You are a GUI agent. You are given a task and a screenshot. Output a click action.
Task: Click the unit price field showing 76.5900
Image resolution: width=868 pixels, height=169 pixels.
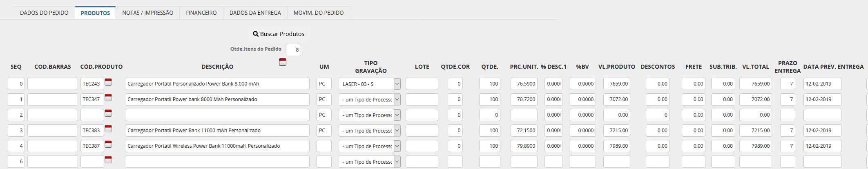click(524, 84)
